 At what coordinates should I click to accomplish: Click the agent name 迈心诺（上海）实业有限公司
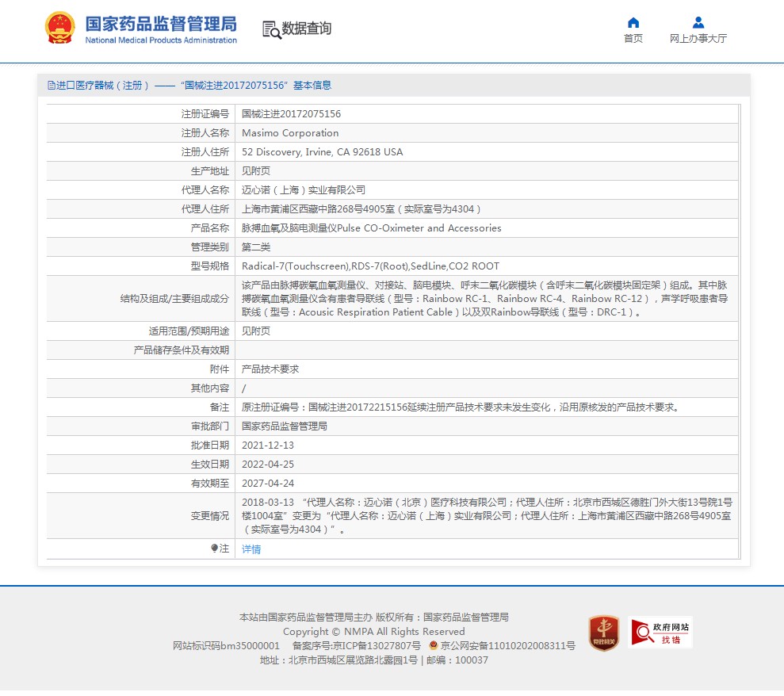coord(304,190)
